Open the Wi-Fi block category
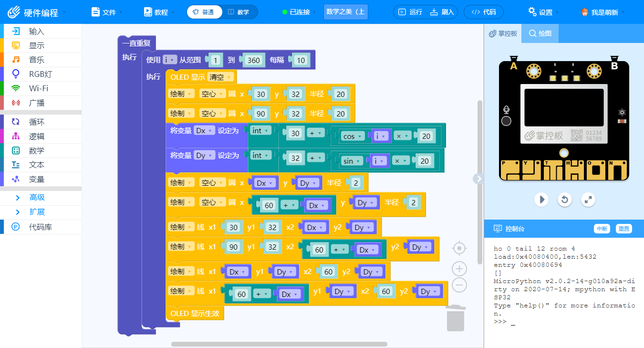The width and height of the screenshot is (644, 348). [x=41, y=88]
